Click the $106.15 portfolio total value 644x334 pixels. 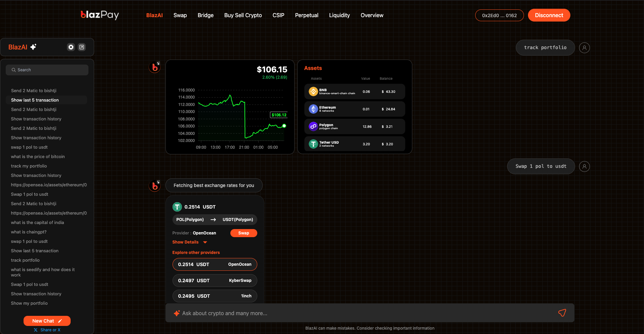click(272, 70)
